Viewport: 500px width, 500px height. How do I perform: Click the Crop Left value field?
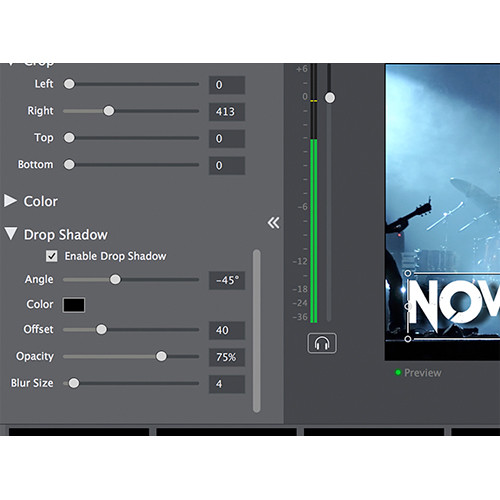click(227, 85)
